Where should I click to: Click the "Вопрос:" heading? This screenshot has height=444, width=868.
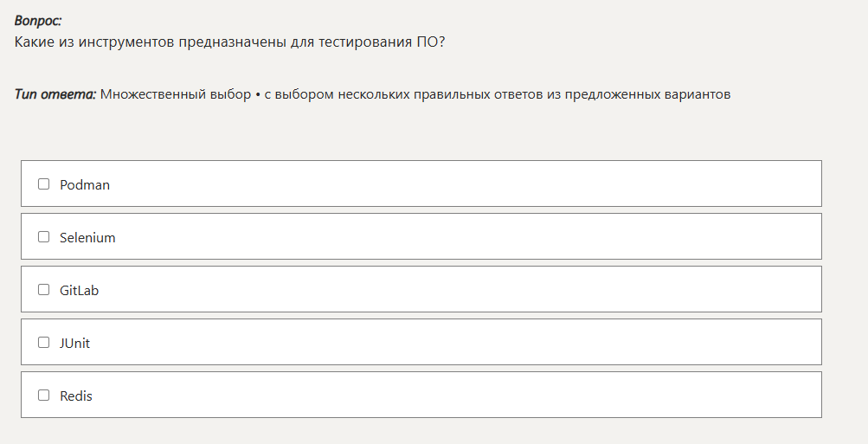pos(38,21)
